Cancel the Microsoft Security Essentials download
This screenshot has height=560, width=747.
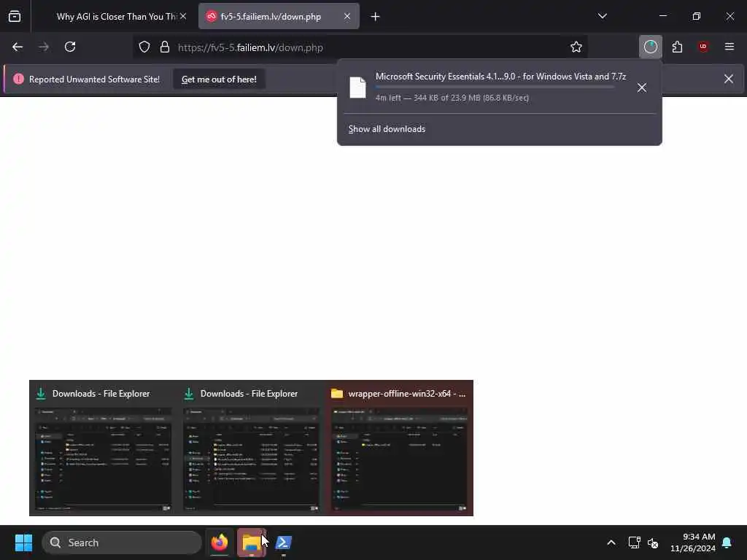(642, 87)
